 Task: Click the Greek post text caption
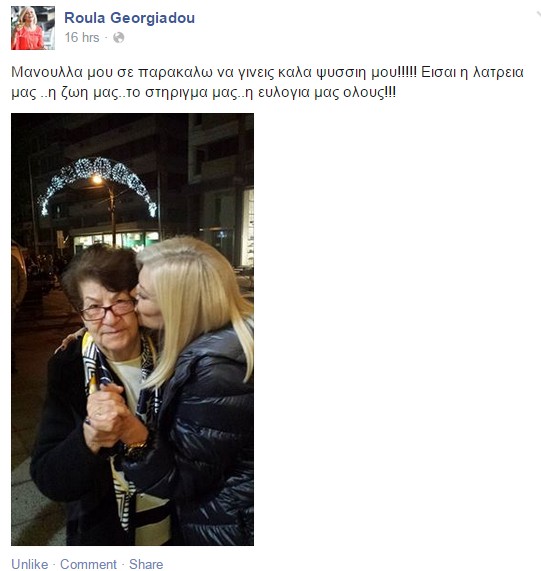click(267, 82)
